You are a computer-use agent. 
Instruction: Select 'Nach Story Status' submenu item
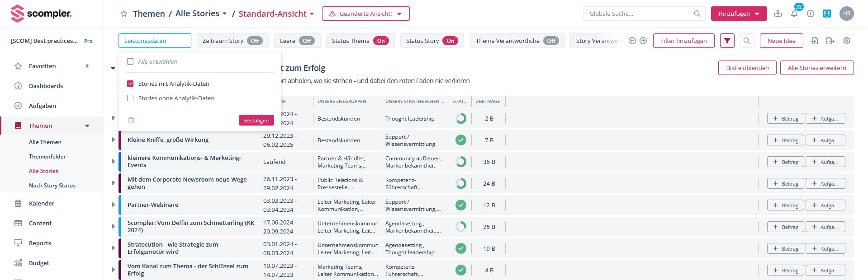(x=52, y=185)
